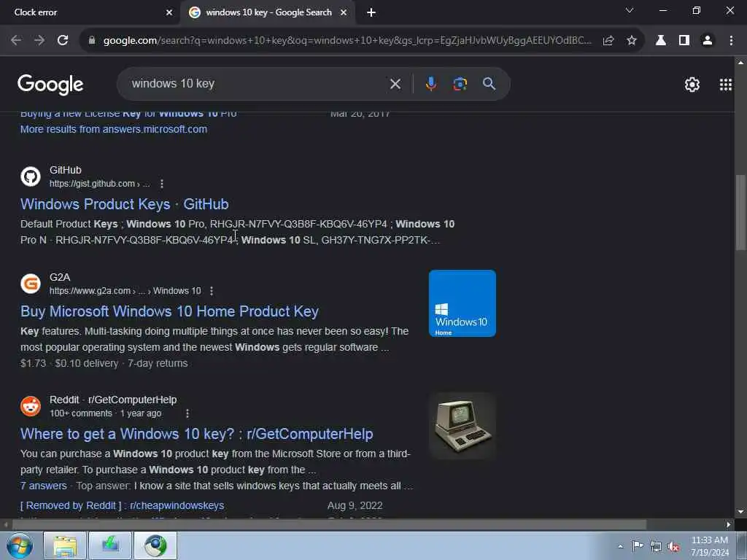Open Chrome Labs flask icon

click(661, 41)
